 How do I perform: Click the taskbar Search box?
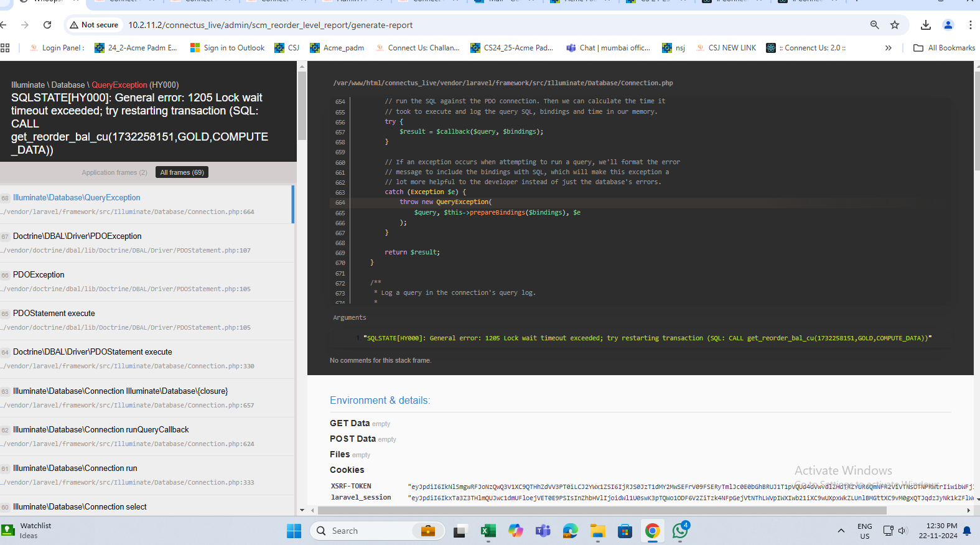point(378,531)
